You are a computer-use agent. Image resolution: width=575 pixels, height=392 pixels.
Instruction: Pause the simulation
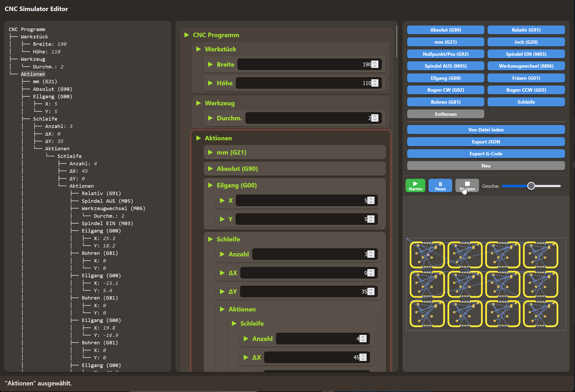[440, 186]
